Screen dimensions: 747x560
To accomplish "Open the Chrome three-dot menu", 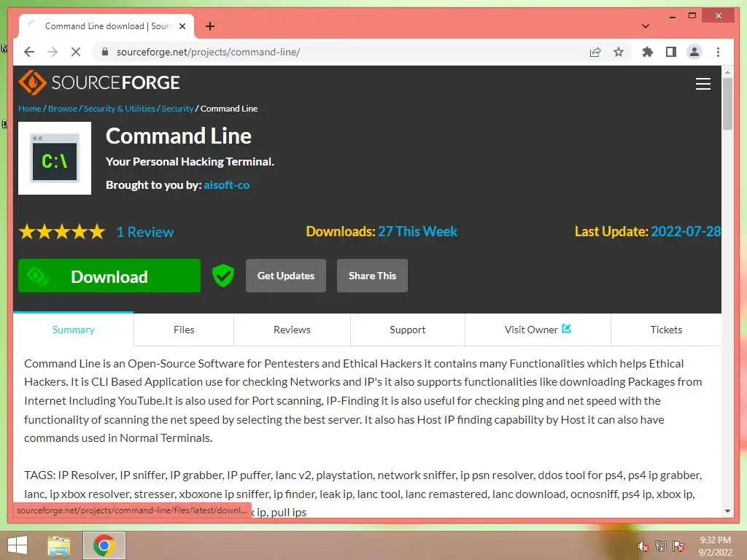I will [x=718, y=52].
